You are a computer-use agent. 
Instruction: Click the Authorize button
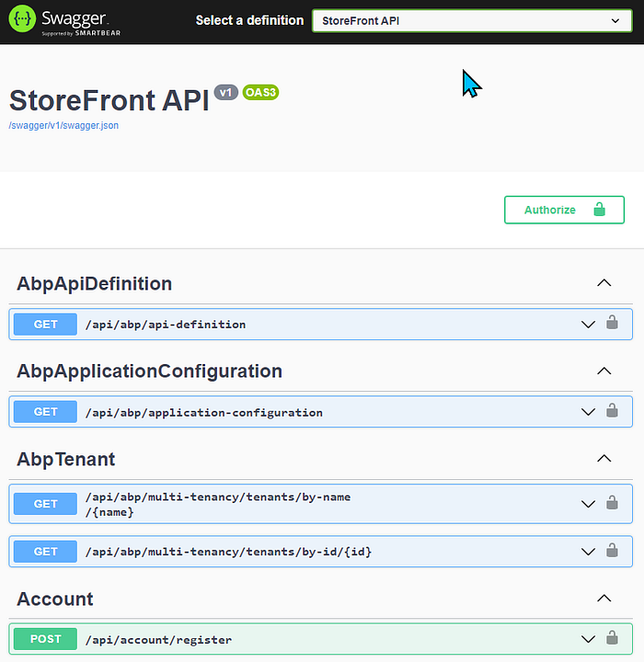[x=564, y=210]
